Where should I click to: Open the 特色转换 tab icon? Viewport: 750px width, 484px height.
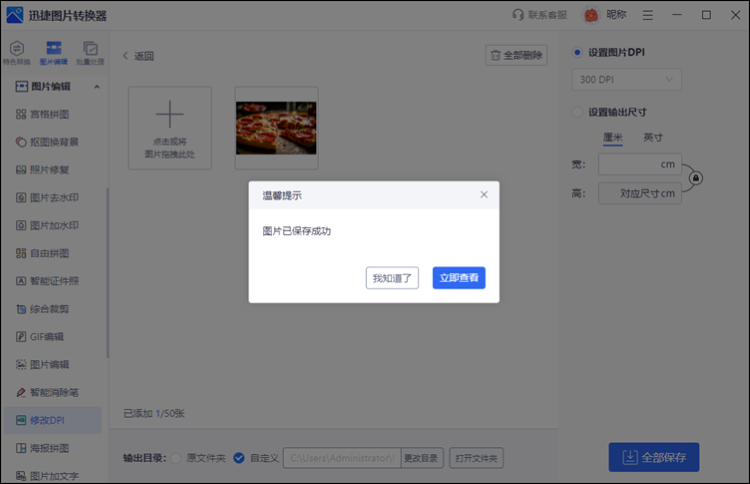[17, 48]
